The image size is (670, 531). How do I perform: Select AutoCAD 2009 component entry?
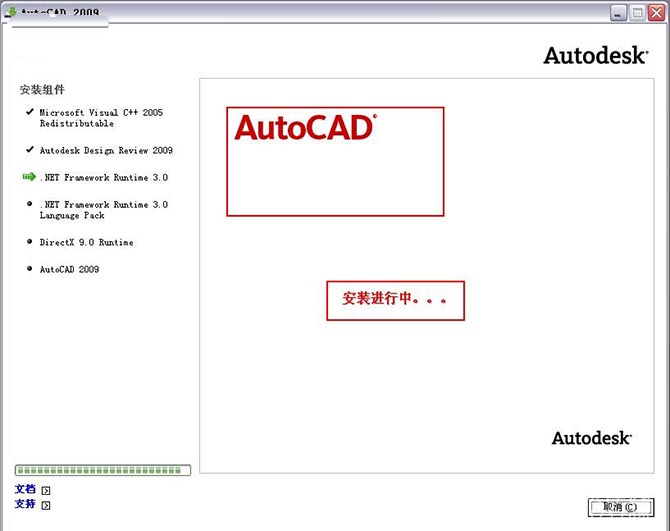[x=69, y=269]
